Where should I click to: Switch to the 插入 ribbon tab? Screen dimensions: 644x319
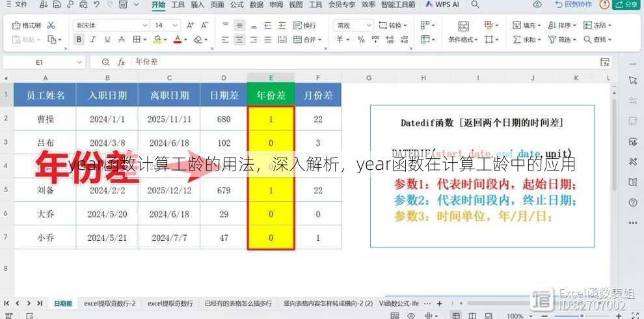pos(198,5)
